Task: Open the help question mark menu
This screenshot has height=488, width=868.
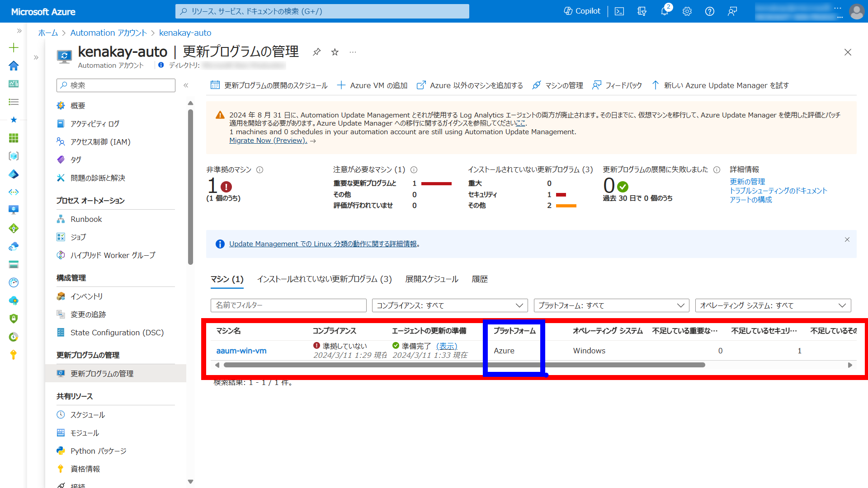Action: 710,11
